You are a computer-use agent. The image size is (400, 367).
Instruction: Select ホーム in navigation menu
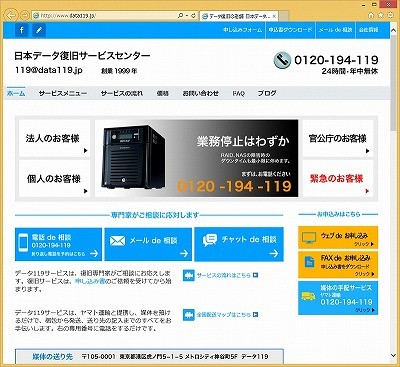coord(16,93)
